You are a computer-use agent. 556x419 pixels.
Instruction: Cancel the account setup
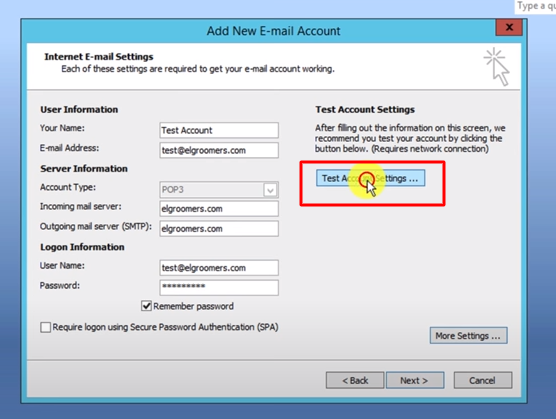coord(483,380)
